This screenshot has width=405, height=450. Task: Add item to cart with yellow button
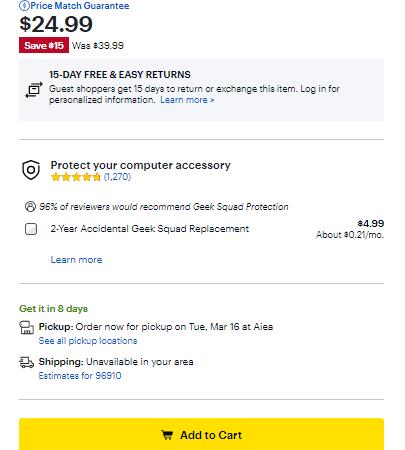201,434
